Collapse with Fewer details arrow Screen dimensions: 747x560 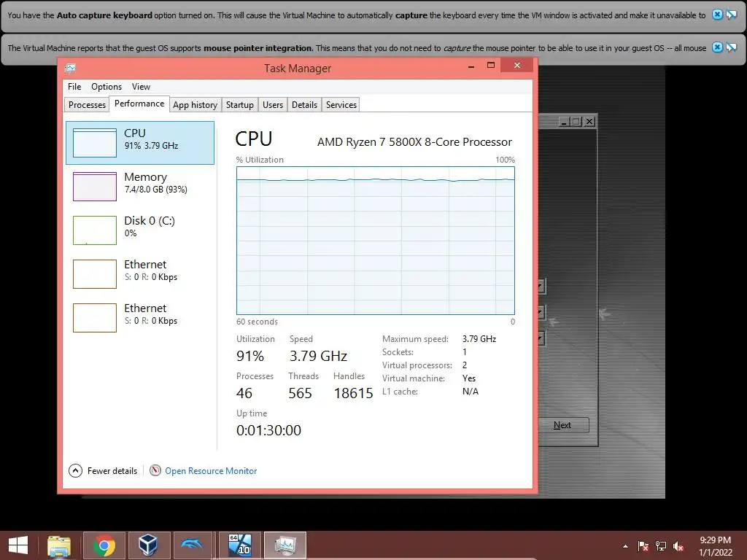75,471
